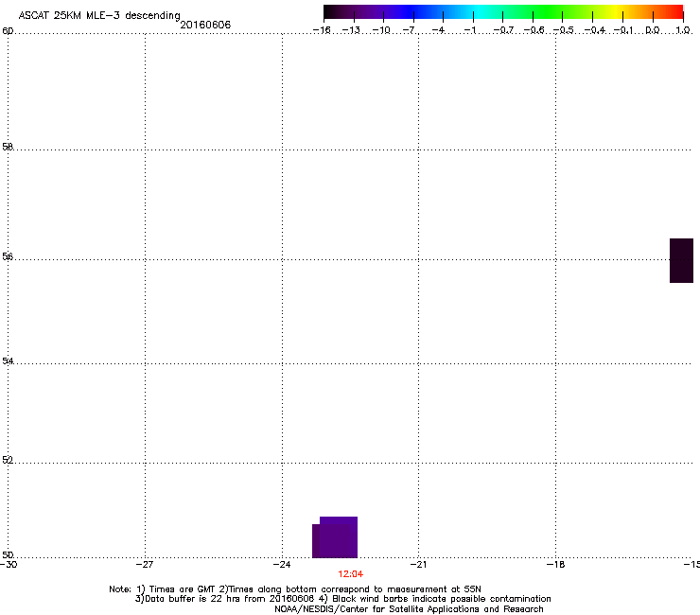Click the longitude label -24
The height and width of the screenshot is (615, 700).
[282, 565]
